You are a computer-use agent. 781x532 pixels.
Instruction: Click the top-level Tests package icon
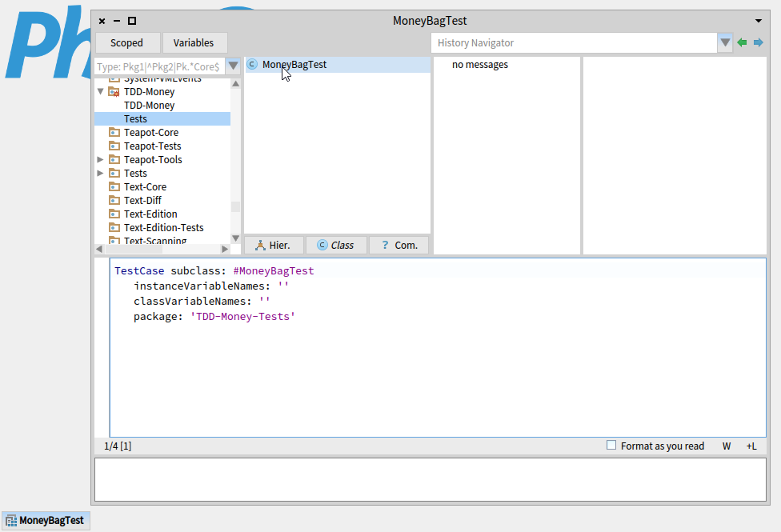coord(114,173)
